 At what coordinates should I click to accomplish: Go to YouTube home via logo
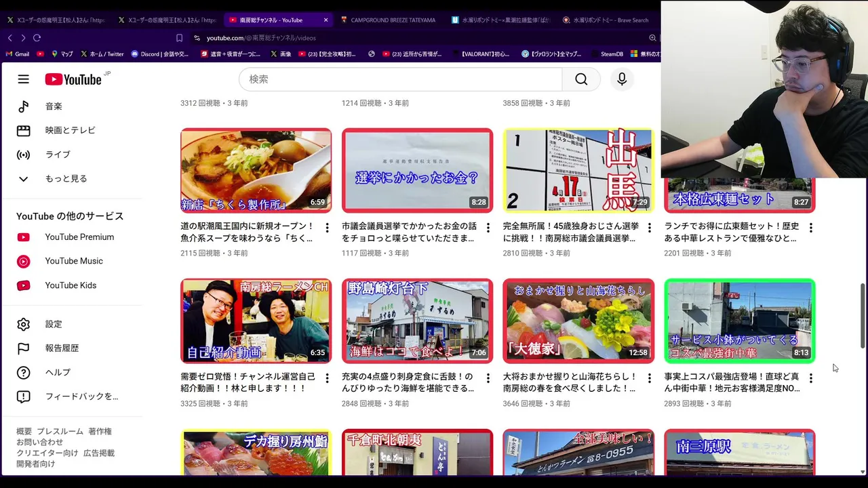(73, 79)
